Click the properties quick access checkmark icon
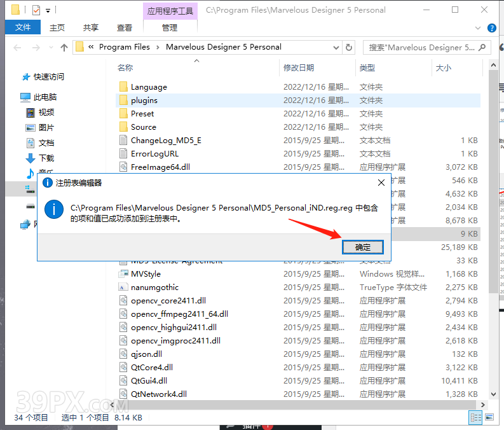 pos(36,10)
